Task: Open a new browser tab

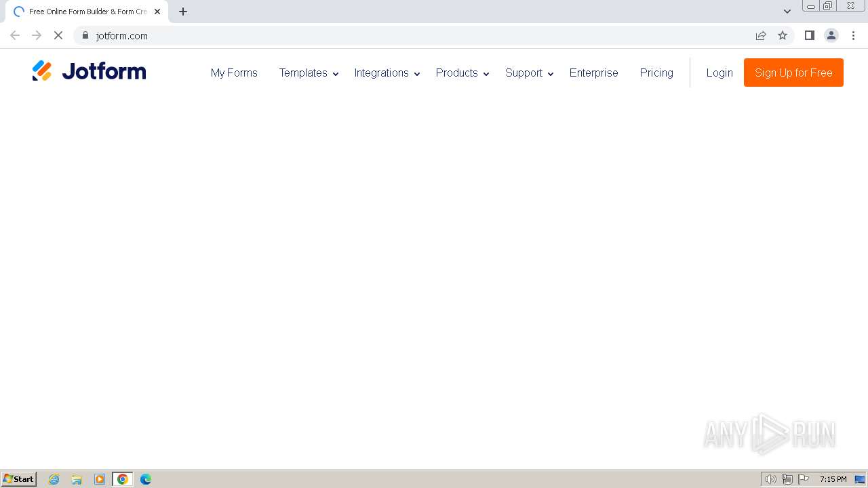Action: 183,12
